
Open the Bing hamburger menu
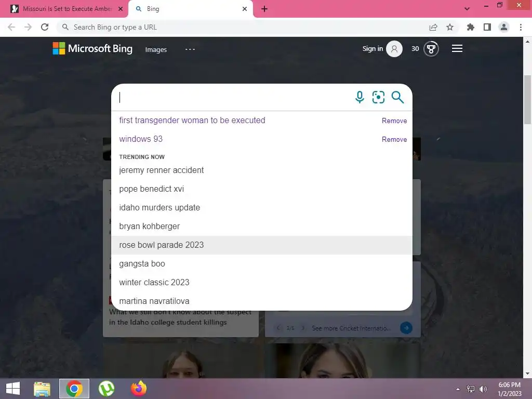[x=457, y=48]
